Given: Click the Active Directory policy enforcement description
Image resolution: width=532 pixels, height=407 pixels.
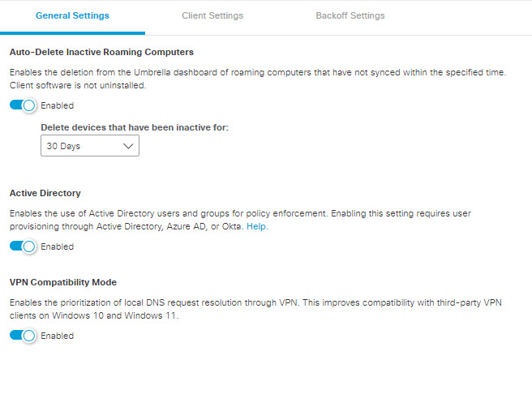Looking at the screenshot, I should tap(240, 213).
